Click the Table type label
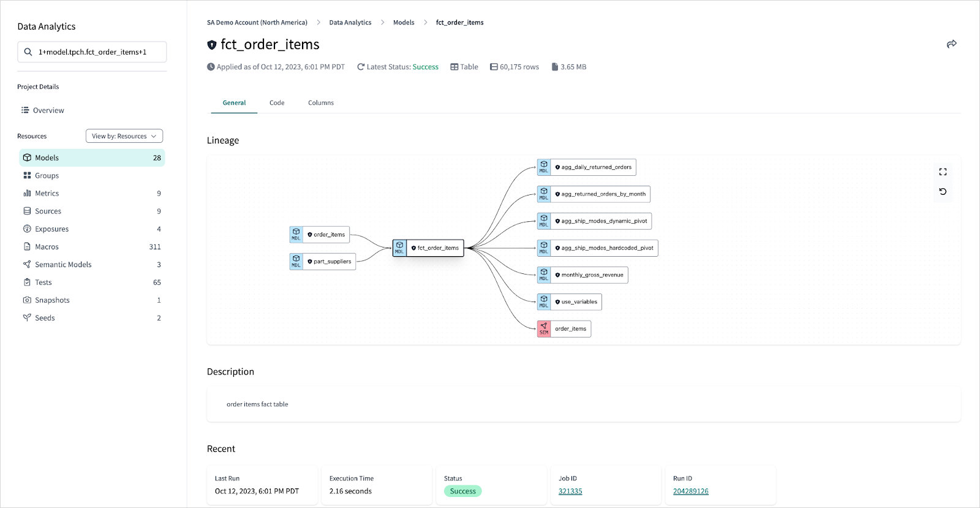980x508 pixels. (469, 67)
